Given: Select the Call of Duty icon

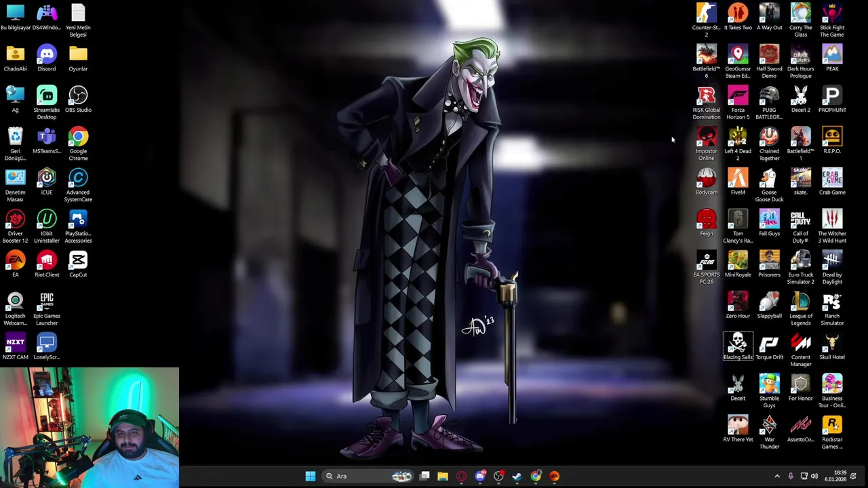Looking at the screenshot, I should point(800,226).
